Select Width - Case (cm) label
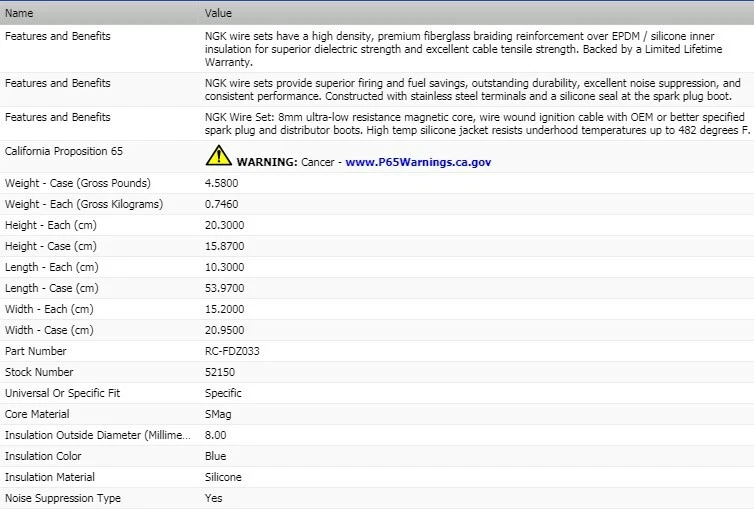This screenshot has width=754, height=509. (x=49, y=330)
